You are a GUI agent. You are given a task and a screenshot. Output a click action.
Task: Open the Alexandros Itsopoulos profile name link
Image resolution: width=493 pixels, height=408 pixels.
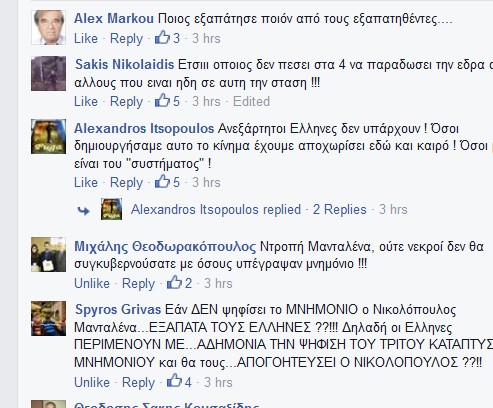pos(144,129)
